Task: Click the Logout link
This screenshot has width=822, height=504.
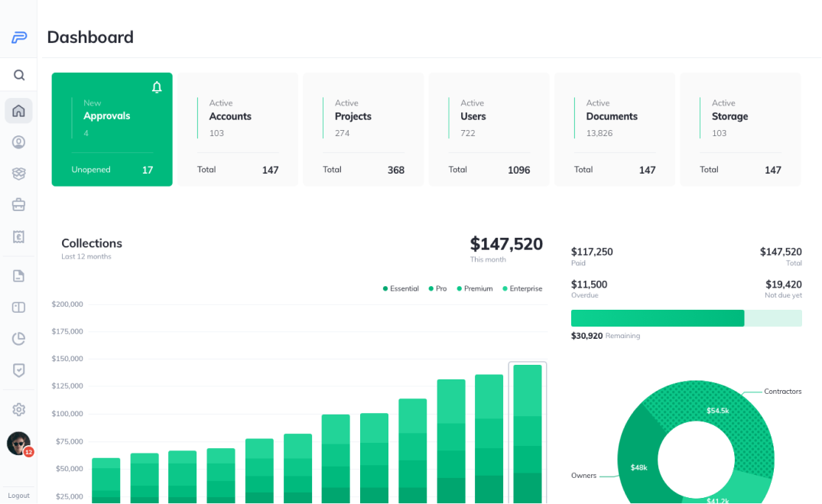Action: 19,496
